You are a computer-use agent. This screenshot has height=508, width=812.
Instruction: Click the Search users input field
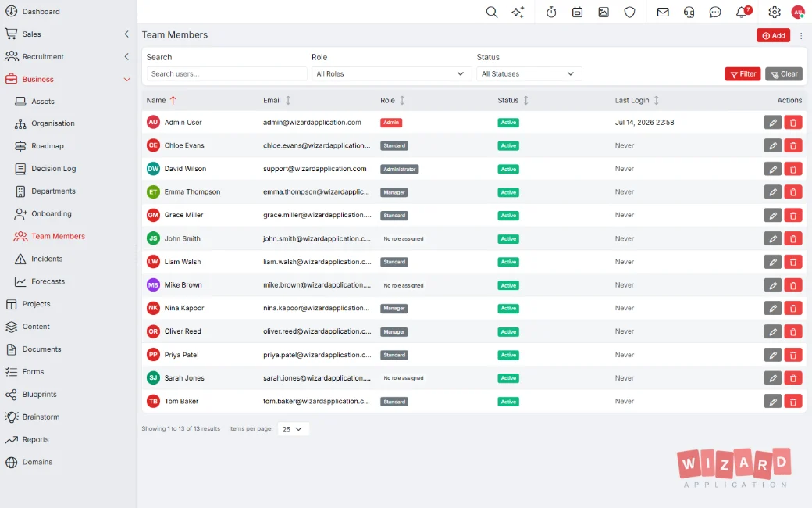227,73
